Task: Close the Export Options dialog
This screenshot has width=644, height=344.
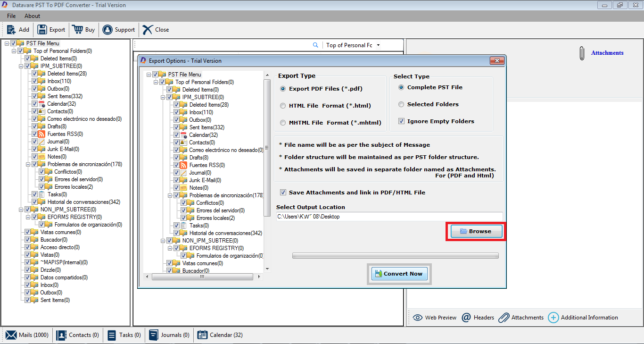Action: 497,60
